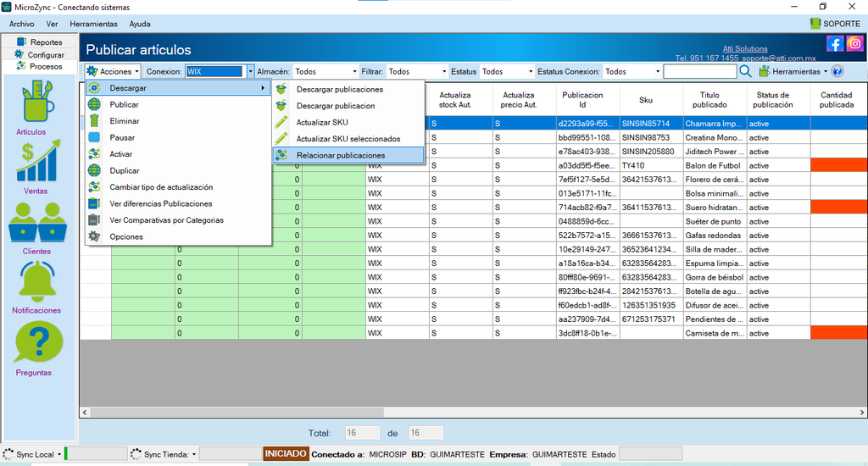
Task: Click the search magnifier icon
Action: tap(746, 71)
